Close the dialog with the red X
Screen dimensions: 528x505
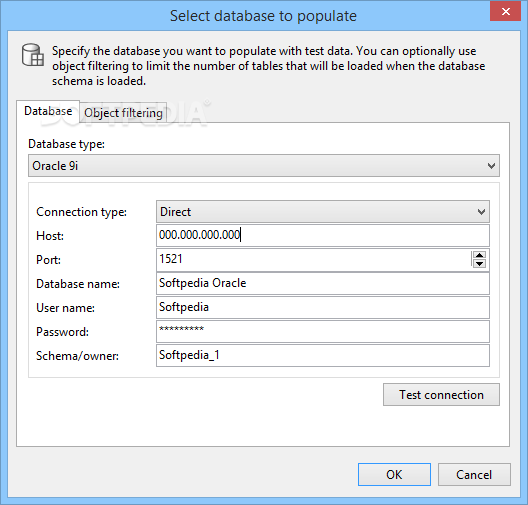click(x=505, y=11)
